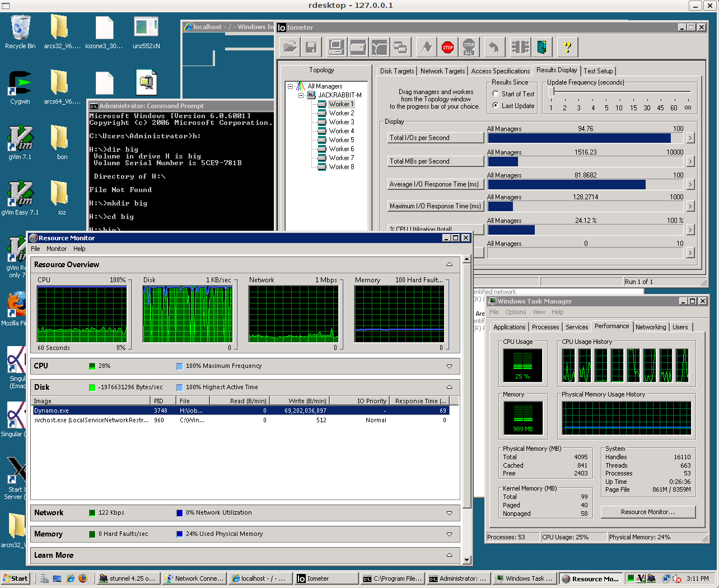Click Iometer's Start Network Worker icon
Viewport: 719px width, 588px height.
(x=379, y=48)
